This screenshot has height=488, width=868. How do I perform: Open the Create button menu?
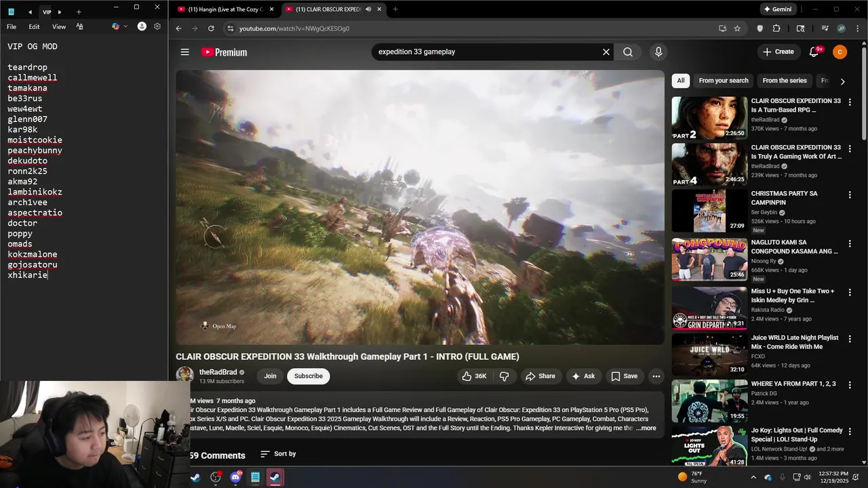pyautogui.click(x=778, y=52)
